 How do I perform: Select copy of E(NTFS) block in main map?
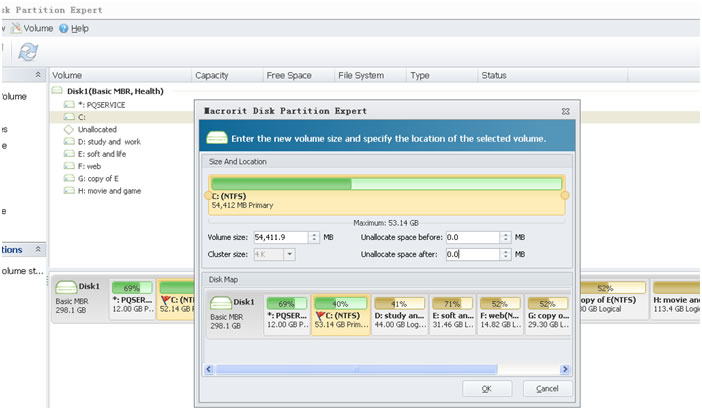point(613,299)
